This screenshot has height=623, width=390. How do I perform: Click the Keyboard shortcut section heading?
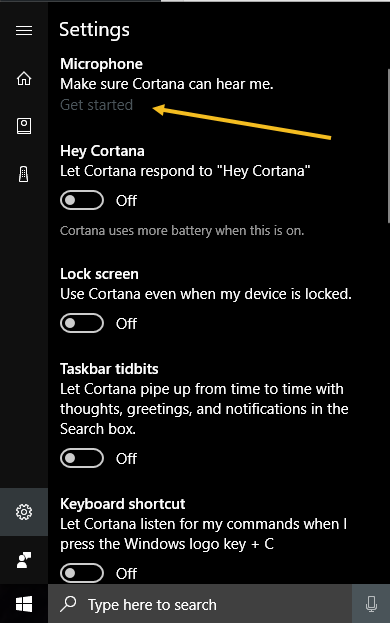point(122,504)
